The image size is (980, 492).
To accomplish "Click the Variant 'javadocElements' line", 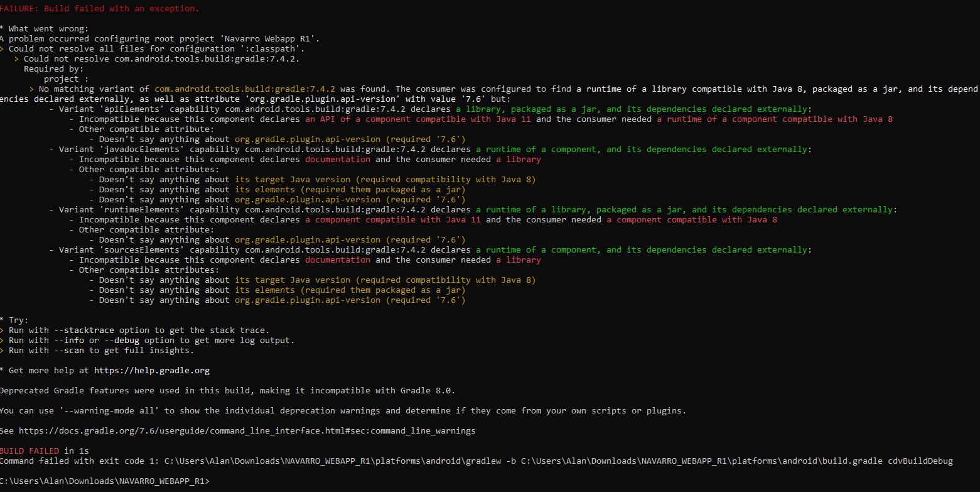I will pyautogui.click(x=431, y=150).
